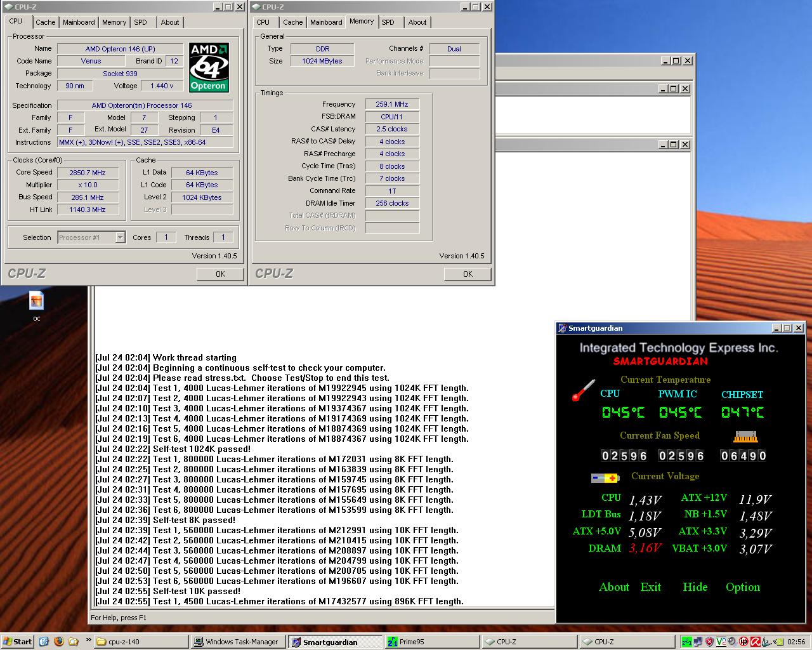Open SPD tab in Memory CPU-Z window
The height and width of the screenshot is (650, 812).
388,22
